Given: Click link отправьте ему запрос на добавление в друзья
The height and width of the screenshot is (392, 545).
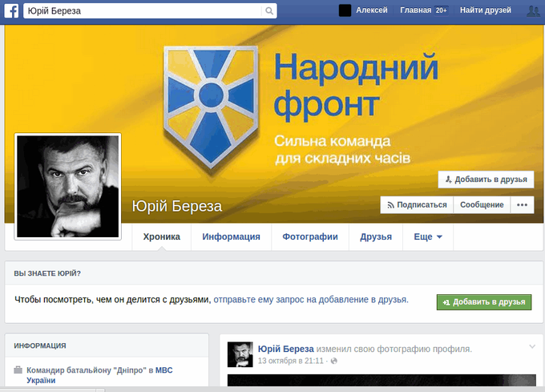Looking at the screenshot, I should pyautogui.click(x=311, y=300).
